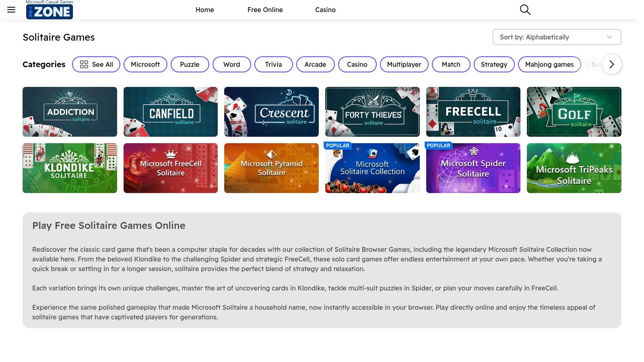Open the Addiction solitaire game tile
This screenshot has height=362, width=644.
[x=70, y=112]
